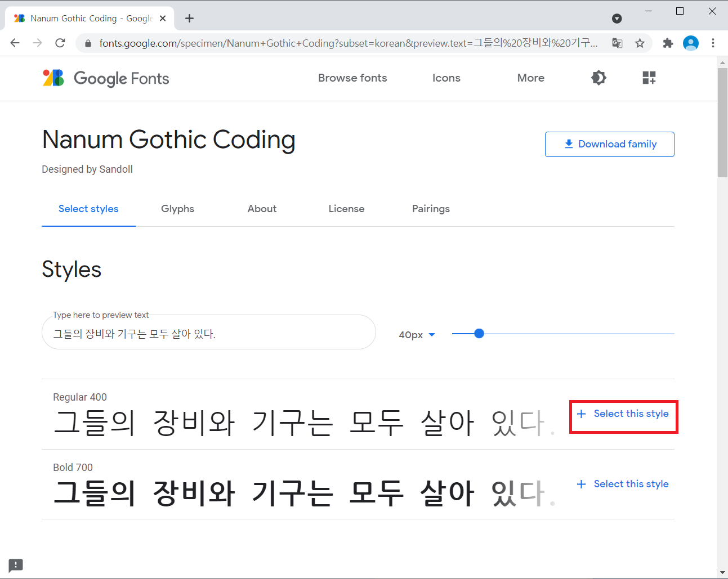Click the site lock icon in address bar

tap(88, 43)
